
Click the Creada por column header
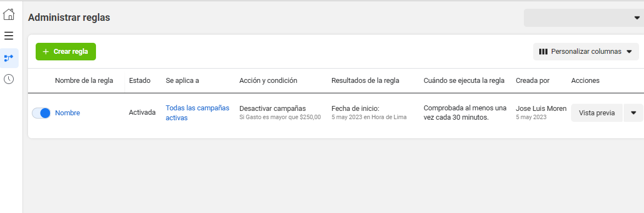533,81
